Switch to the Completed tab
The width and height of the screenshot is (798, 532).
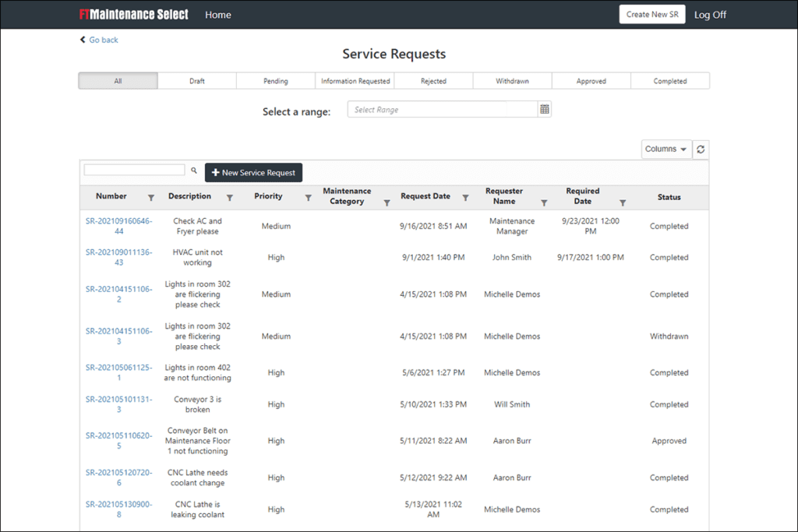670,81
